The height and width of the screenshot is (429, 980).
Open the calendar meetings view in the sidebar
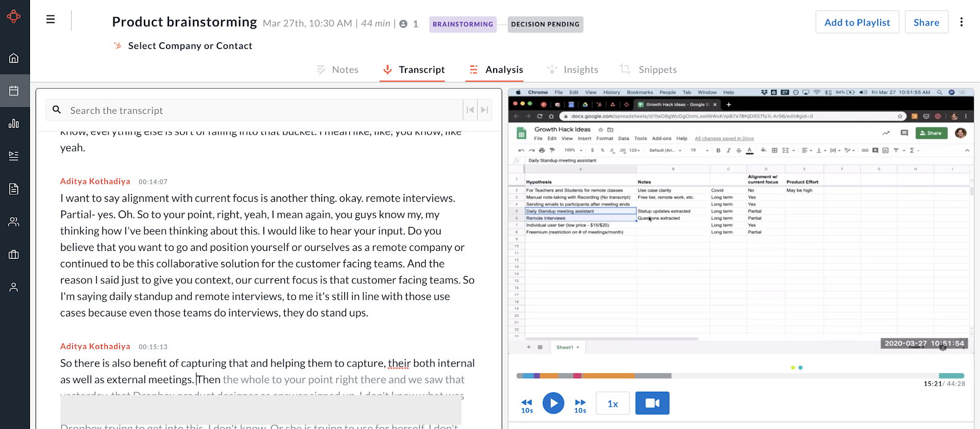[x=13, y=91]
